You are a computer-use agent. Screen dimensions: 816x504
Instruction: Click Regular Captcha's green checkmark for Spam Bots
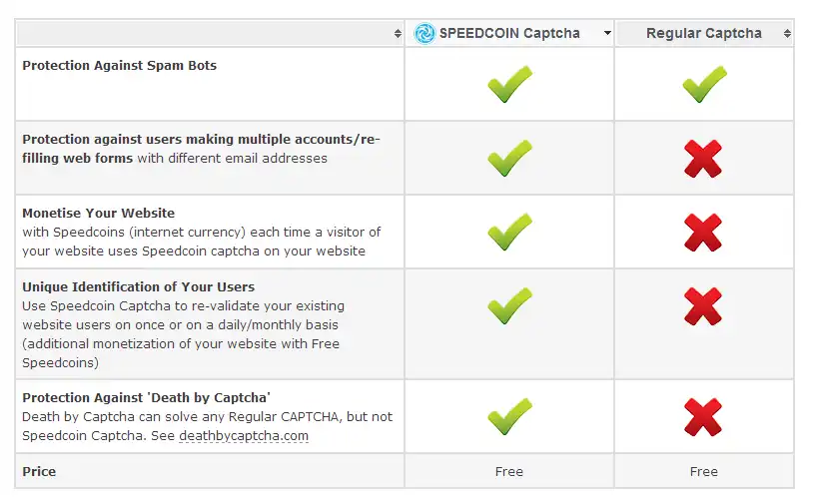coord(704,84)
